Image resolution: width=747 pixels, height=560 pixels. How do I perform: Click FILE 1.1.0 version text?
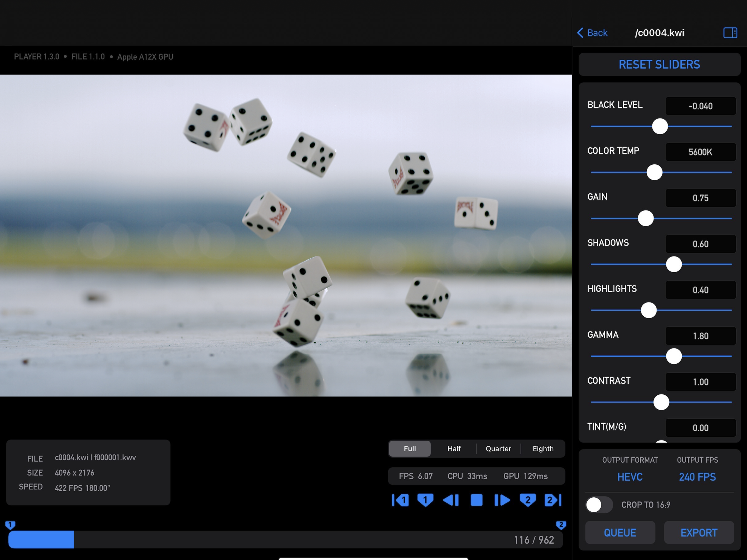(88, 56)
